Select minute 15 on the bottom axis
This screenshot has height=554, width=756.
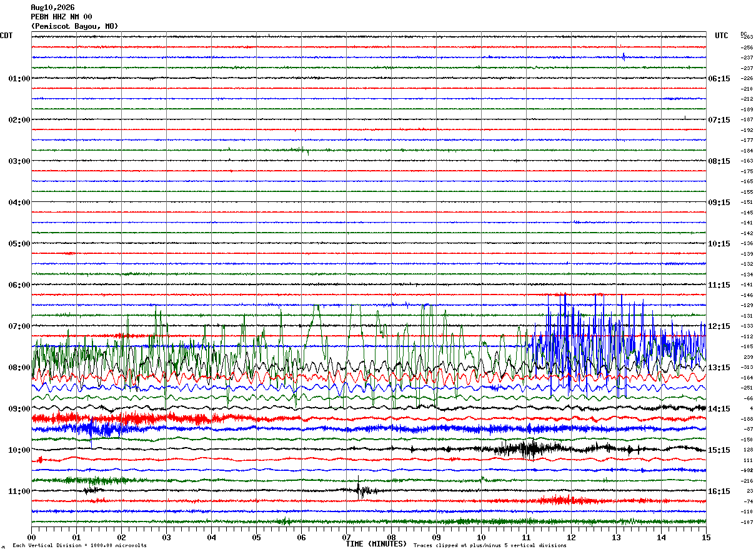[x=706, y=537]
